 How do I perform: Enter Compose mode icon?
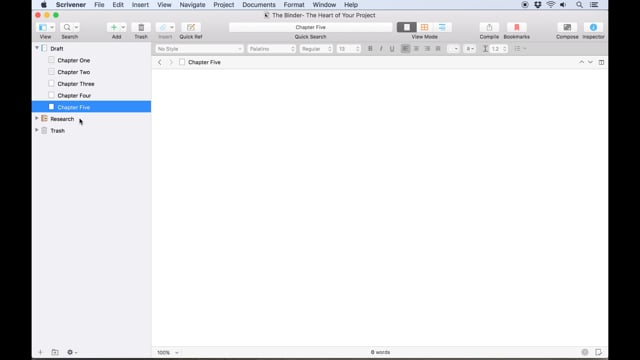coord(567,27)
